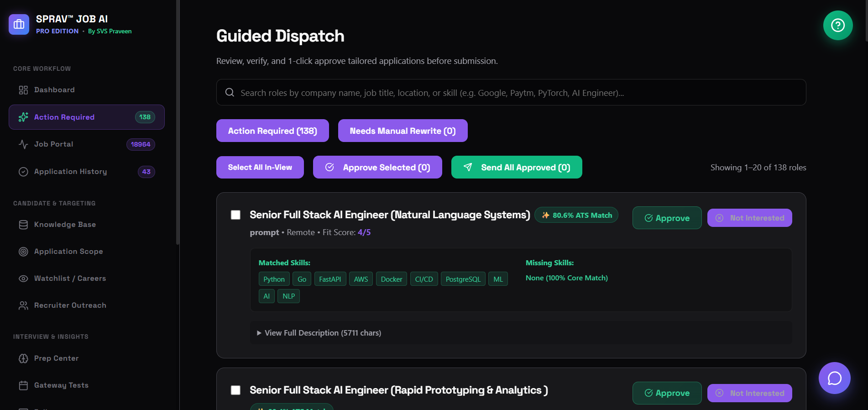868x410 pixels.
Task: Click Select All In-View button
Action: (260, 167)
